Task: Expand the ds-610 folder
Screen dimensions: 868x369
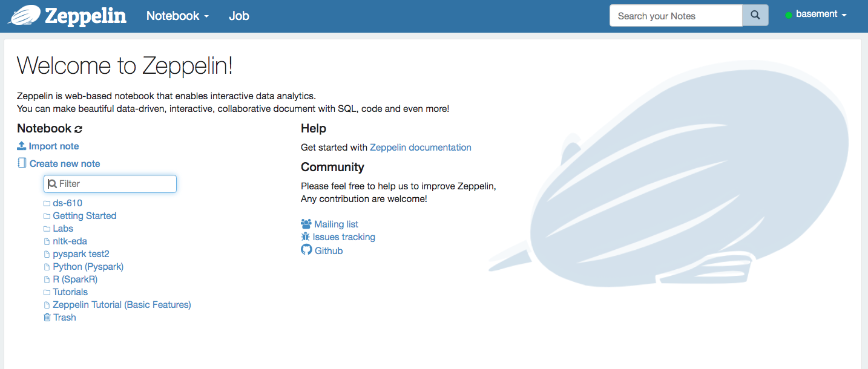Action: (x=67, y=203)
